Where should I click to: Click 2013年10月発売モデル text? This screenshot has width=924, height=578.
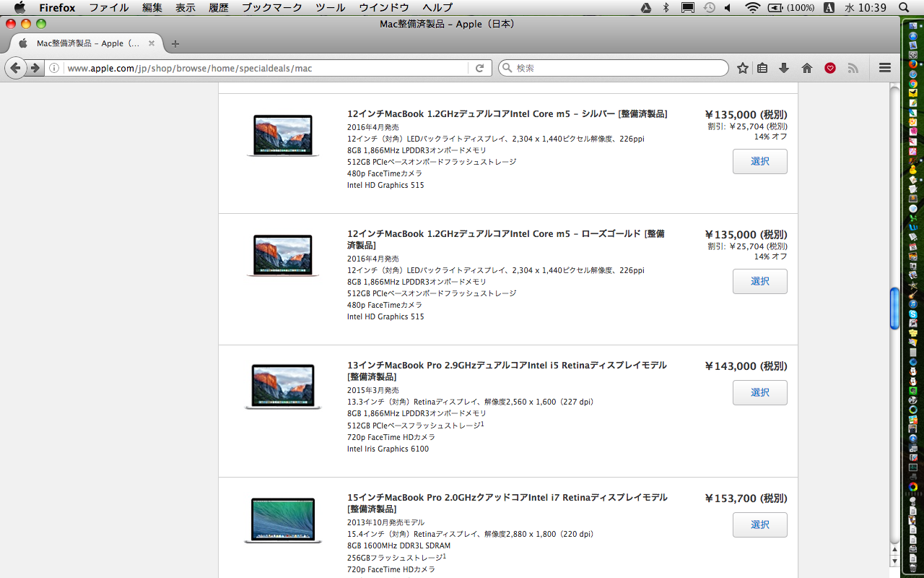click(x=385, y=522)
